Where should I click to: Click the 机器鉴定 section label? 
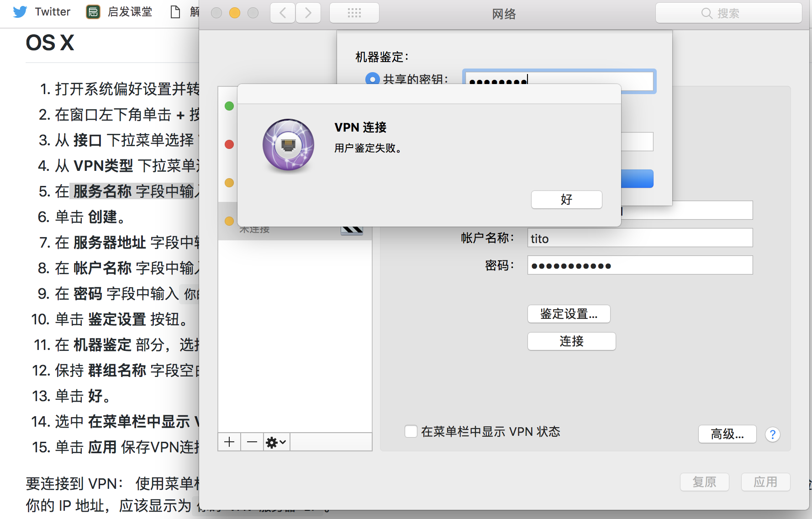coord(382,57)
